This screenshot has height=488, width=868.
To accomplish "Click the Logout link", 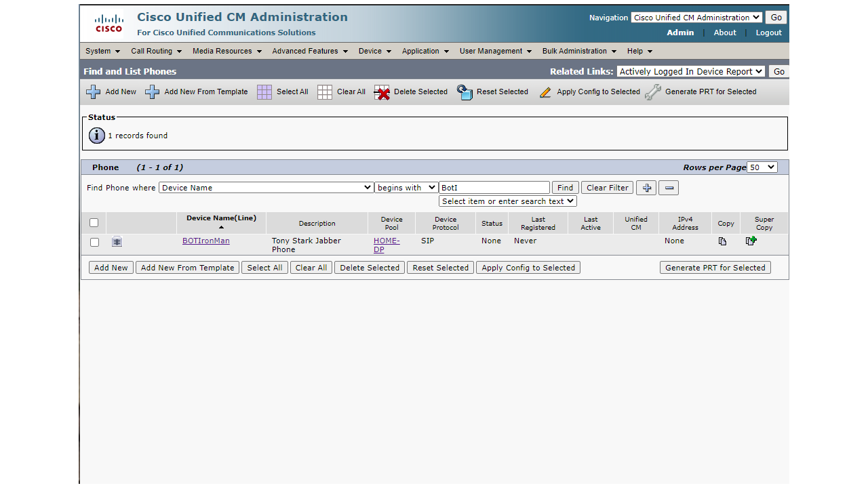I will 769,33.
